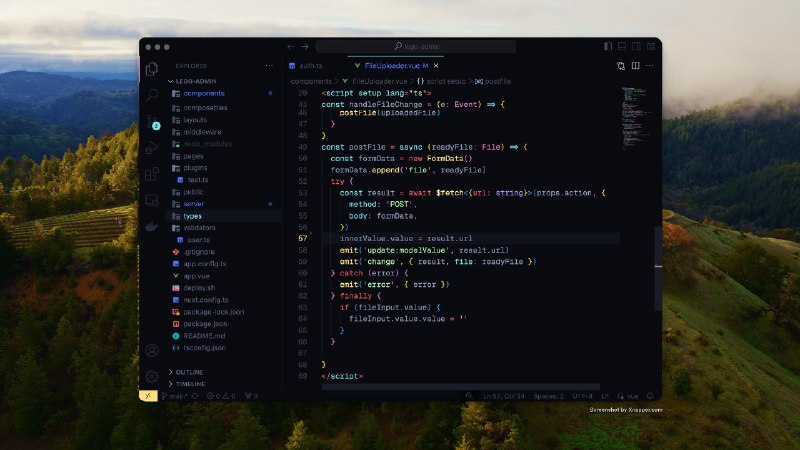Toggle the primary side bar
Image resolution: width=800 pixels, height=450 pixels.
[608, 46]
